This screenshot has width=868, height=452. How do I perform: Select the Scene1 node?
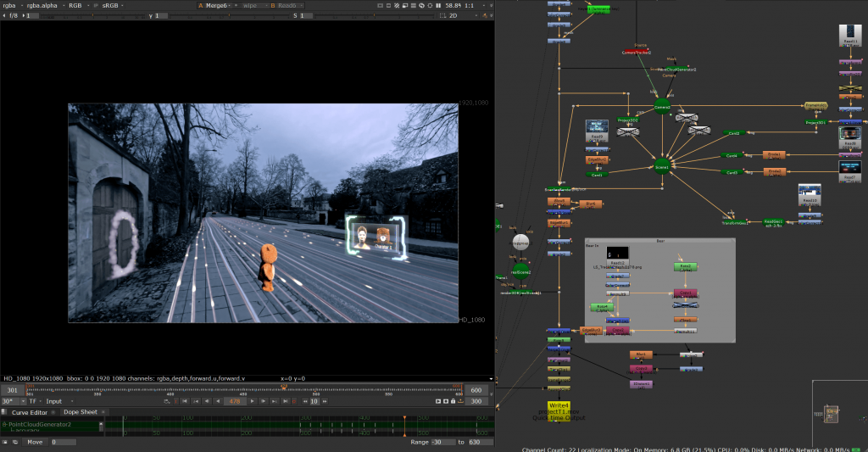tap(662, 166)
